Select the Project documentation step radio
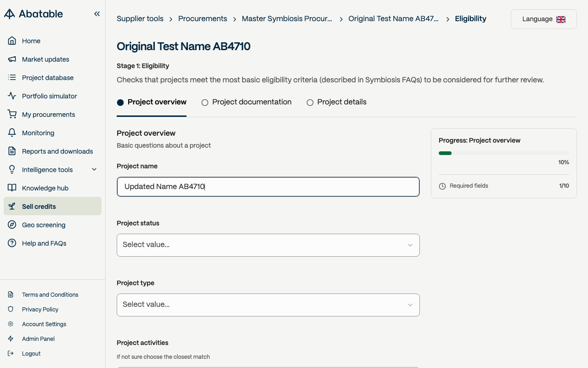This screenshot has height=368, width=588. point(205,103)
